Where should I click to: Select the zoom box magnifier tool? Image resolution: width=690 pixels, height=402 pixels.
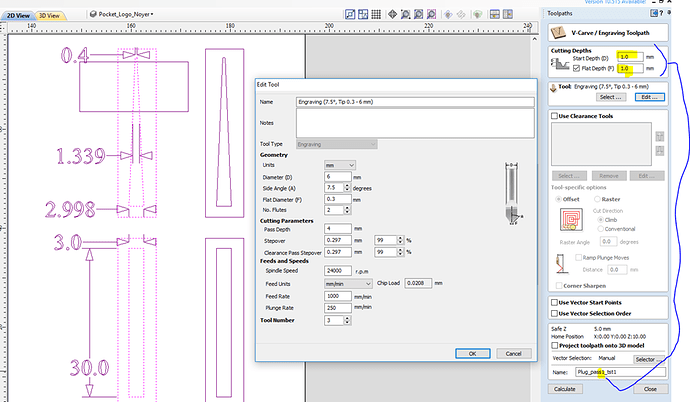pyautogui.click(x=406, y=15)
